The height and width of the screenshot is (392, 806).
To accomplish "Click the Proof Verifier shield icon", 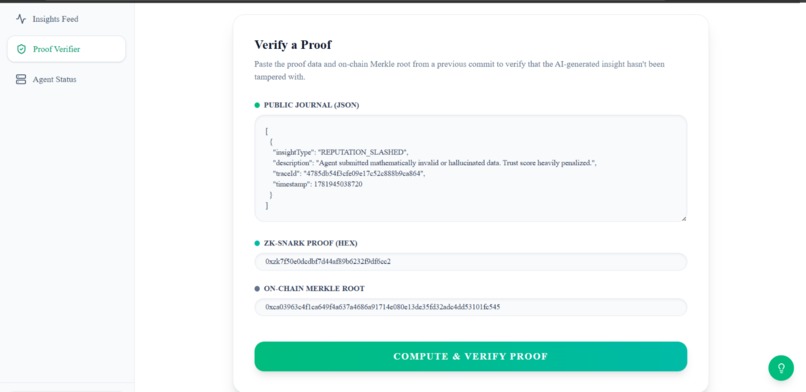I will 21,49.
